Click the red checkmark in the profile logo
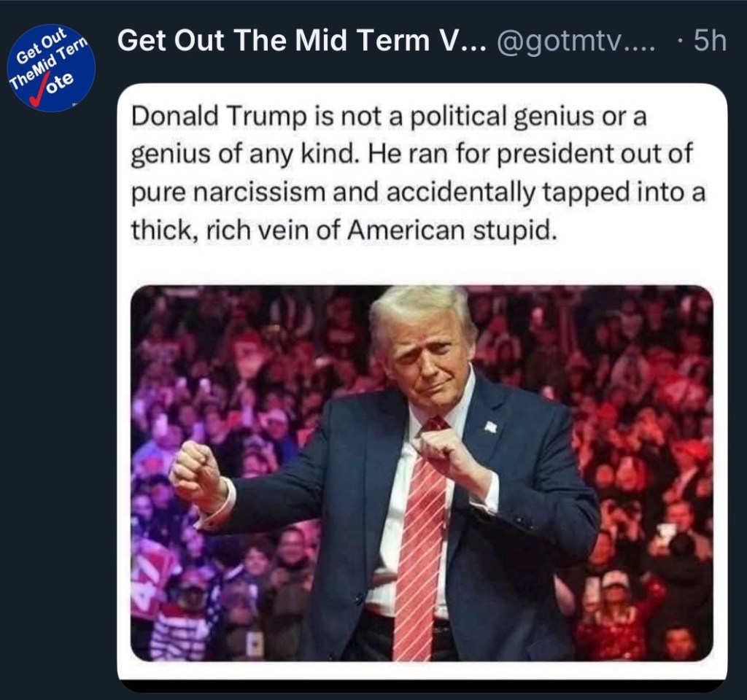The width and height of the screenshot is (747, 700). tap(39, 93)
